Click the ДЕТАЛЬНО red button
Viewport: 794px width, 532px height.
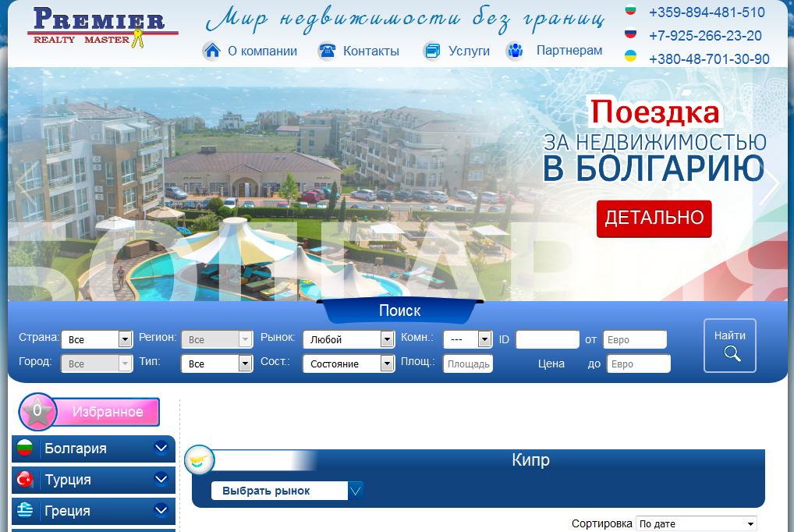654,218
